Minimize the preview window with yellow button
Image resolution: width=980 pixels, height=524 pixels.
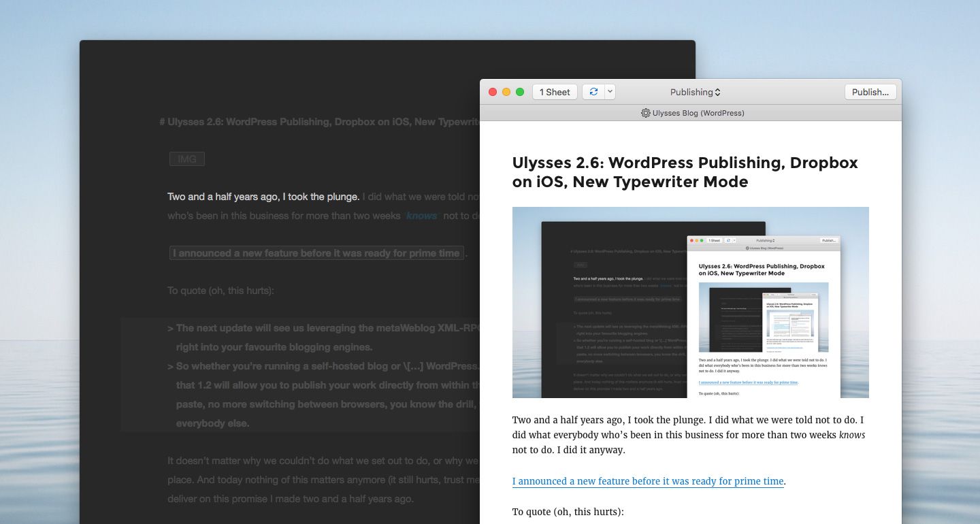[506, 92]
